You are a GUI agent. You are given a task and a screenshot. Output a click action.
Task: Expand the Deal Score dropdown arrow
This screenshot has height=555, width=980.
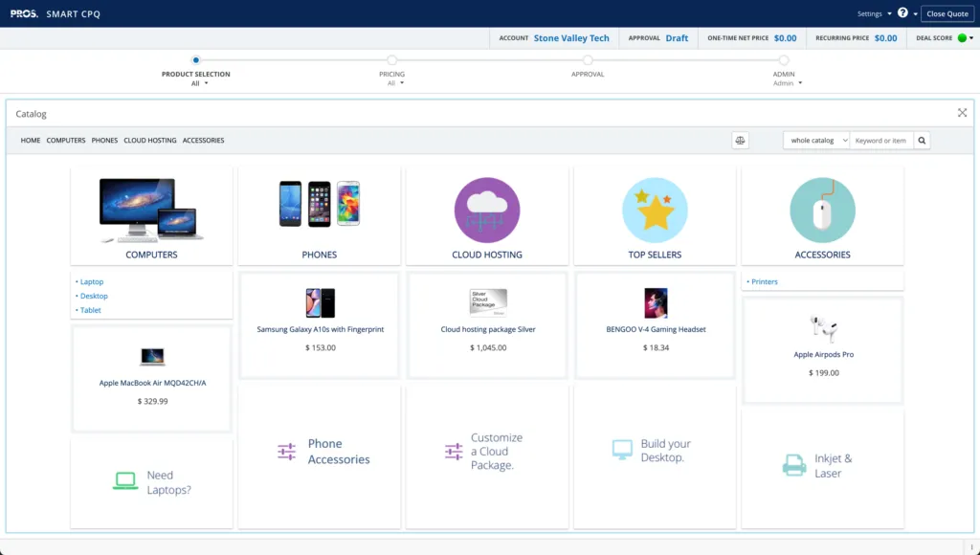pyautogui.click(x=971, y=38)
